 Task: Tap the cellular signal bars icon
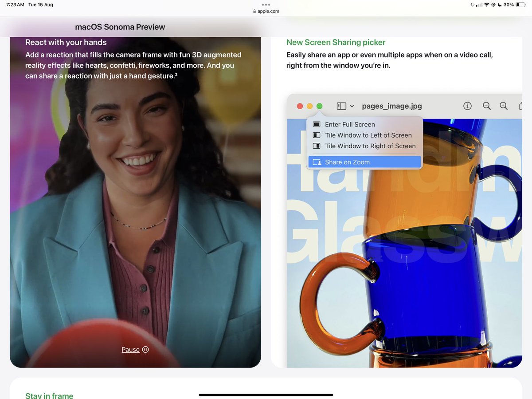click(x=479, y=5)
